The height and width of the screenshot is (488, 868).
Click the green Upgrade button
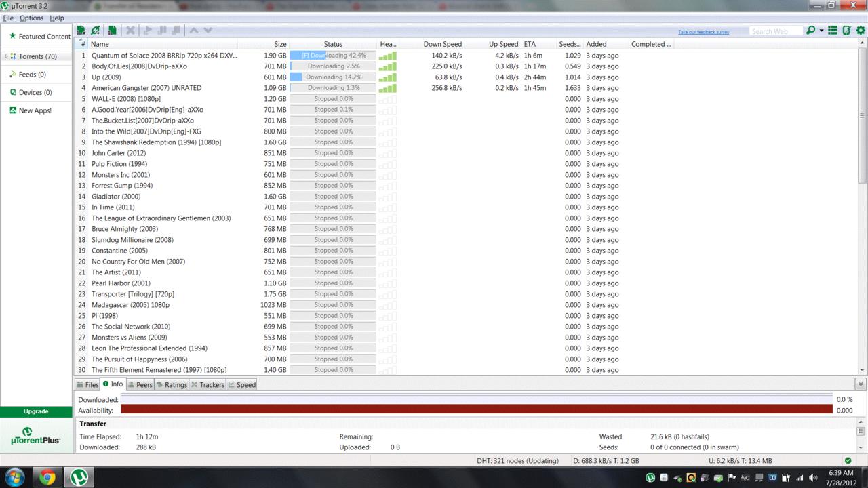click(x=36, y=411)
